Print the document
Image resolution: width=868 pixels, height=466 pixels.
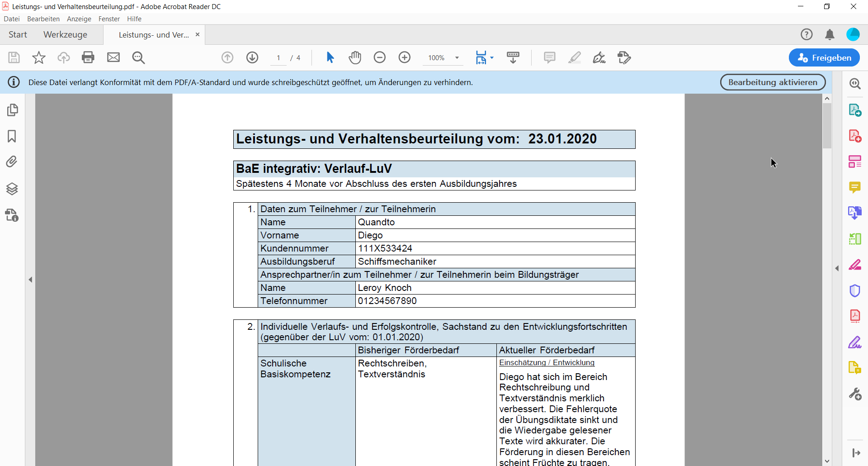coord(88,57)
